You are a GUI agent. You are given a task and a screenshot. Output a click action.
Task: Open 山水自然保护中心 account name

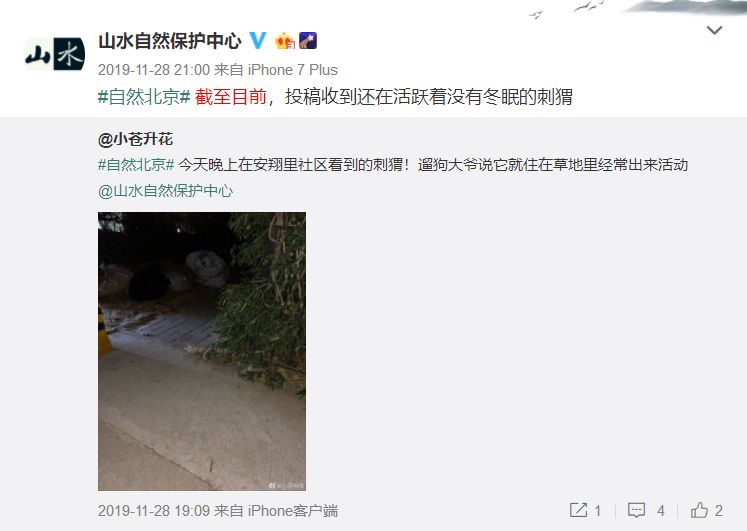pos(170,41)
